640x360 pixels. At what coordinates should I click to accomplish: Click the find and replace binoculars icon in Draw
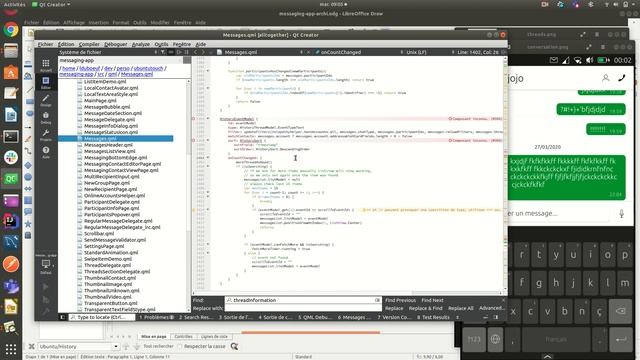234,346
